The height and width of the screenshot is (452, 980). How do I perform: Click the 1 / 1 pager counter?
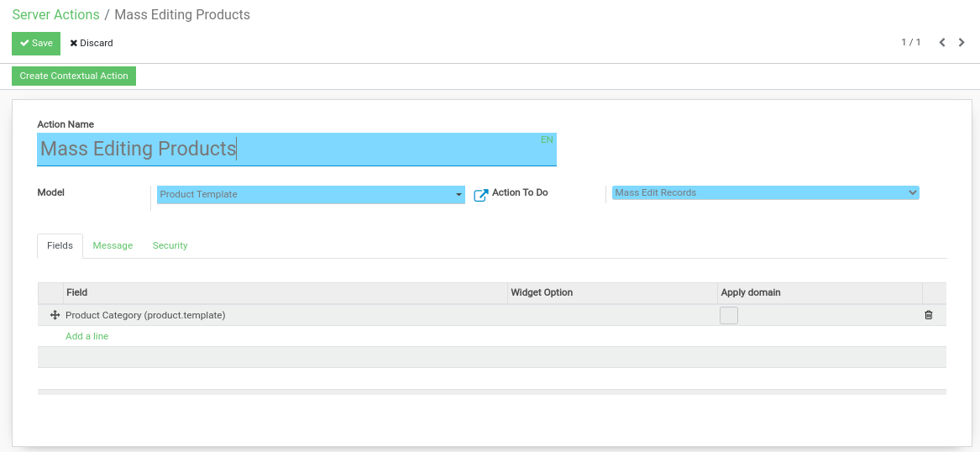(911, 42)
